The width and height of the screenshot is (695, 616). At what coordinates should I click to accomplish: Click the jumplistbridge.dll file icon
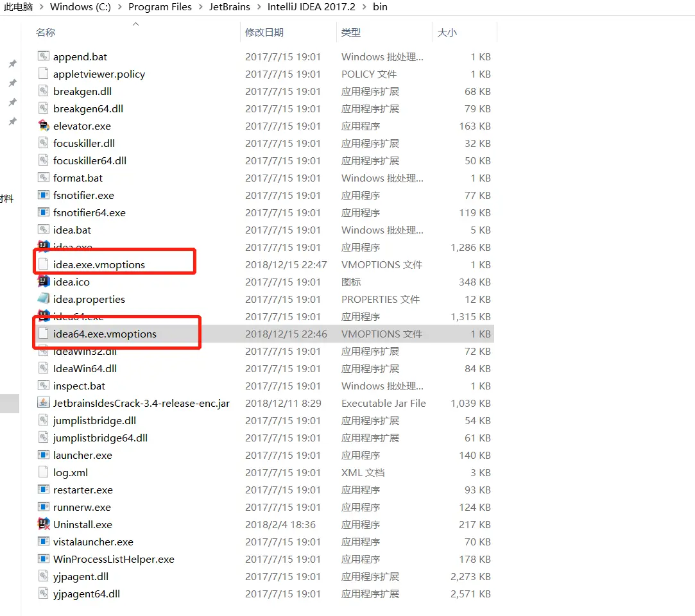tap(44, 420)
